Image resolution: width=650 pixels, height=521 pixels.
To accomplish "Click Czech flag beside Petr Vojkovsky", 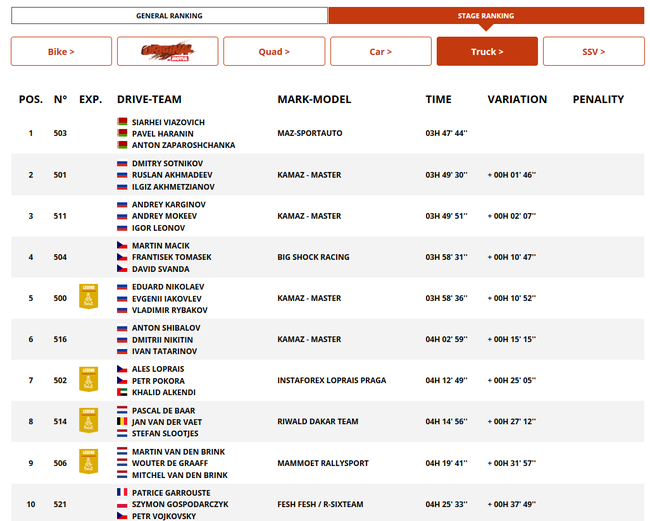I will click(x=122, y=516).
